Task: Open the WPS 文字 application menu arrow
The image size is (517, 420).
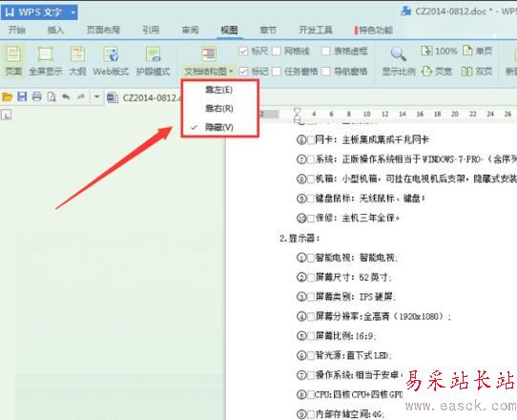Action: coord(72,12)
